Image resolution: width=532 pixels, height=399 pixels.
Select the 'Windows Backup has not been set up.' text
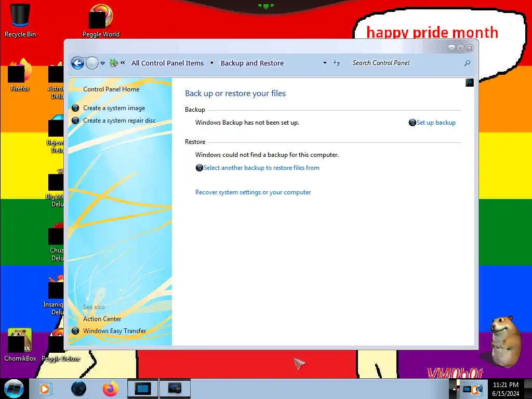click(247, 123)
